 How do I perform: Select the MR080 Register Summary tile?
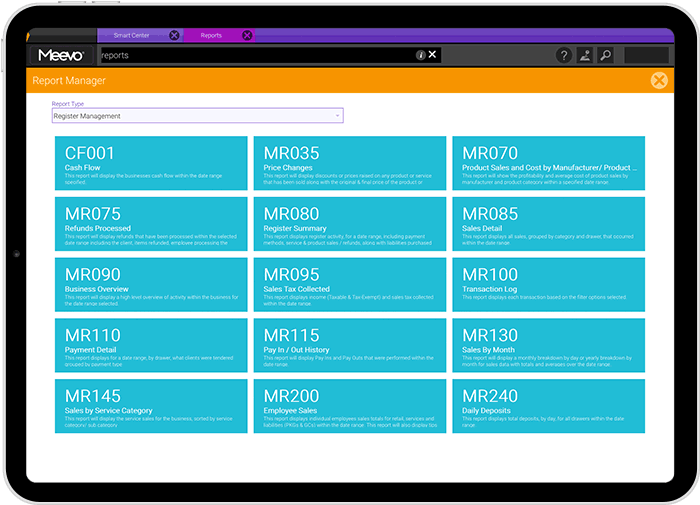(349, 224)
